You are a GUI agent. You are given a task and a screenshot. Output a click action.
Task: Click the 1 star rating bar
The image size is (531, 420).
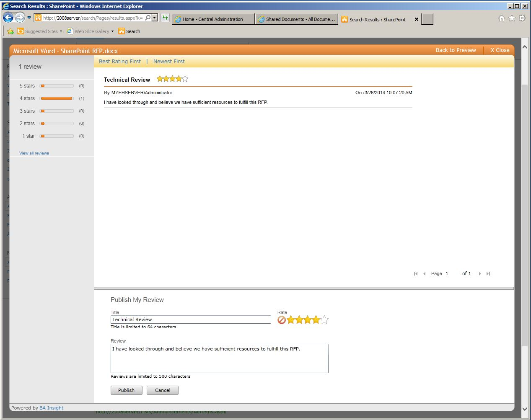pyautogui.click(x=57, y=136)
